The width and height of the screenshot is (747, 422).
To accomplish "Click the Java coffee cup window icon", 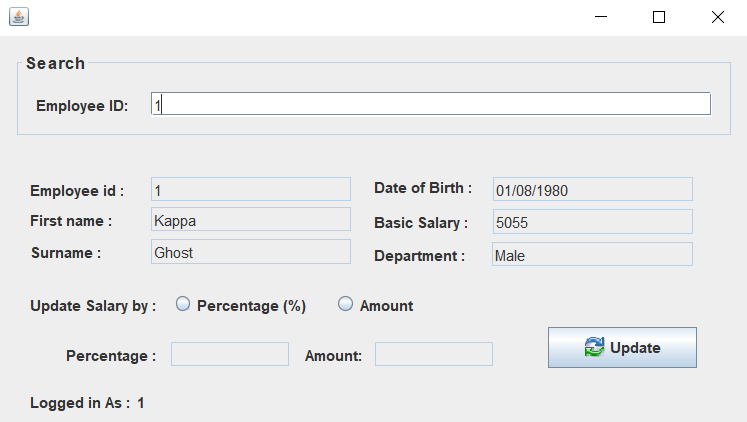I will click(x=19, y=17).
